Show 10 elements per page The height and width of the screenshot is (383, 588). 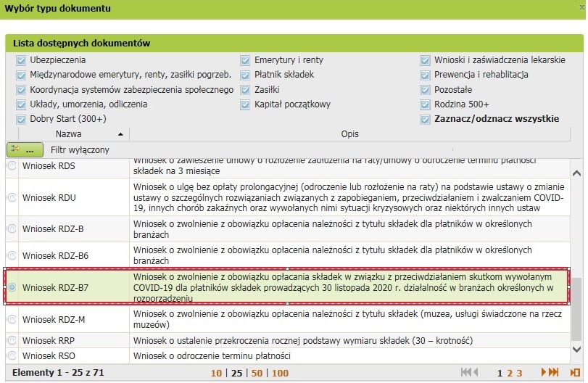tap(216, 373)
